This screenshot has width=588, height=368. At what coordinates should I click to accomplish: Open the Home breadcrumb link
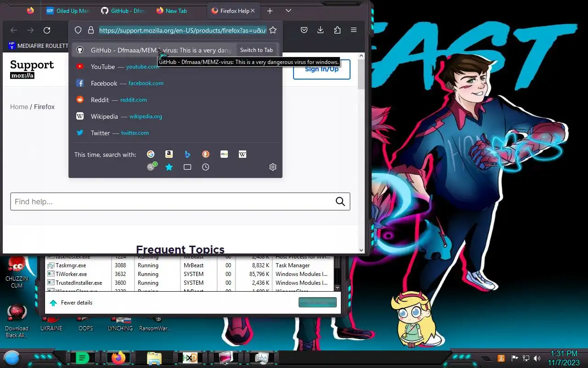(x=19, y=107)
